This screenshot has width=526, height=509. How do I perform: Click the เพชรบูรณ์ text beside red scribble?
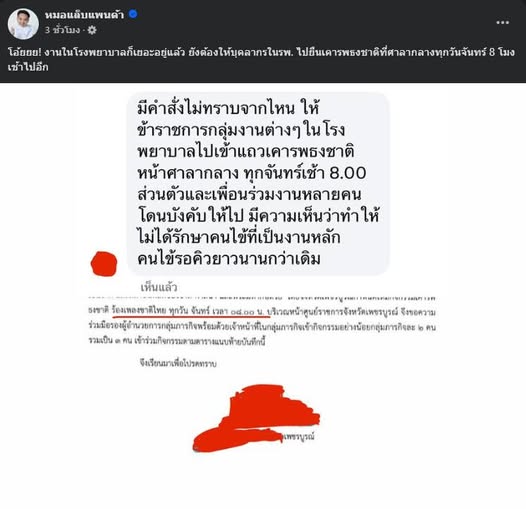pos(299,437)
